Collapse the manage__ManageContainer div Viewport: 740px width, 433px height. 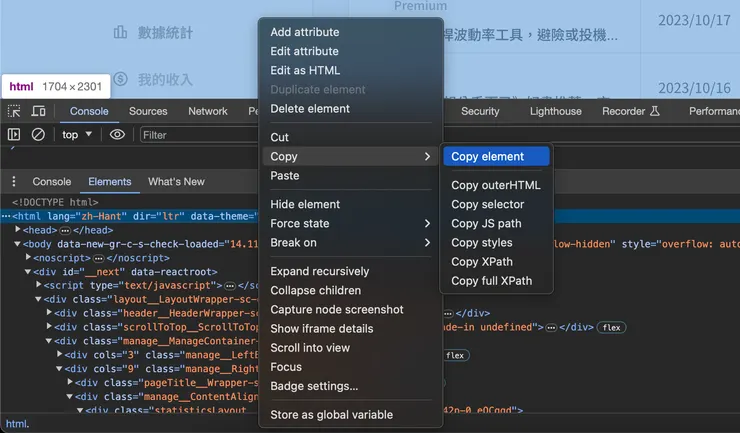[49, 340]
